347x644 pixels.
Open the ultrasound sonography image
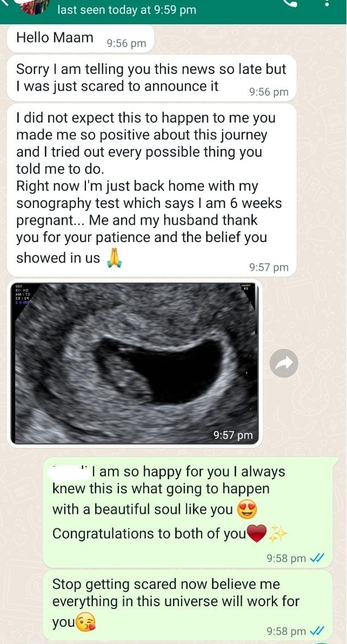point(135,363)
